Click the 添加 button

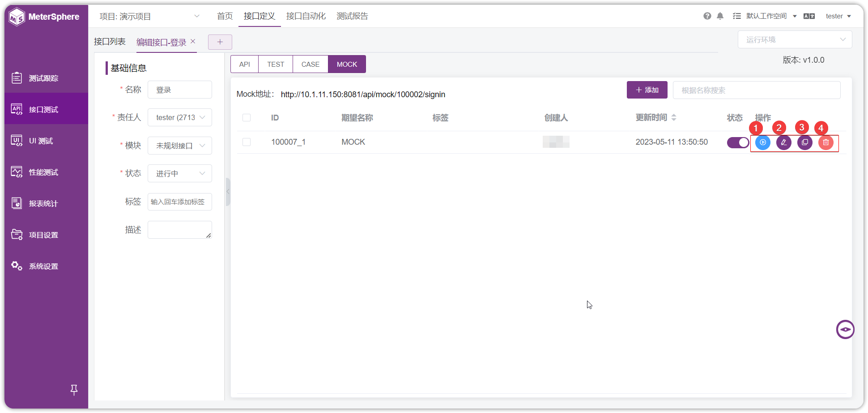pos(647,90)
